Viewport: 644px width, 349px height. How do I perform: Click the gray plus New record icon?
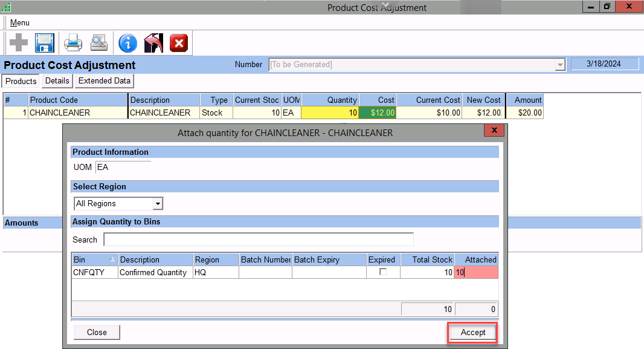(19, 43)
